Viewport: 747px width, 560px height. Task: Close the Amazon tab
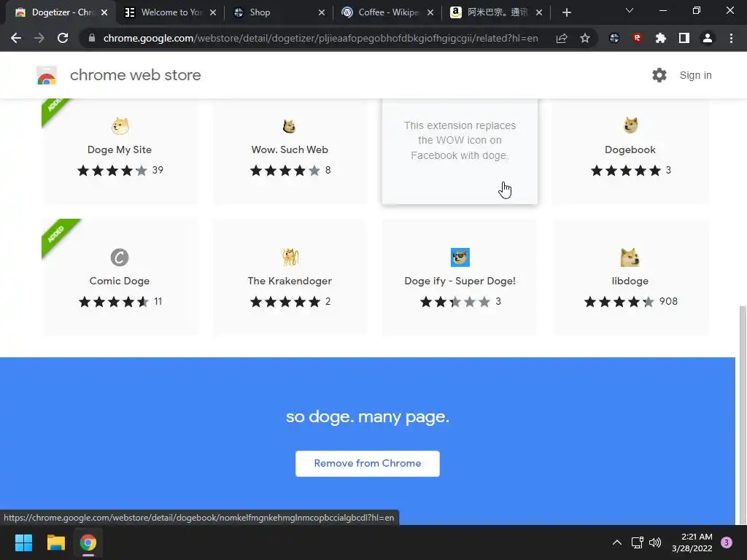[x=539, y=12]
